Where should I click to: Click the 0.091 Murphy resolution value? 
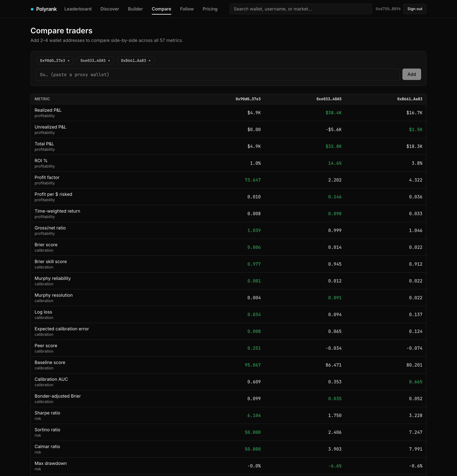point(335,298)
